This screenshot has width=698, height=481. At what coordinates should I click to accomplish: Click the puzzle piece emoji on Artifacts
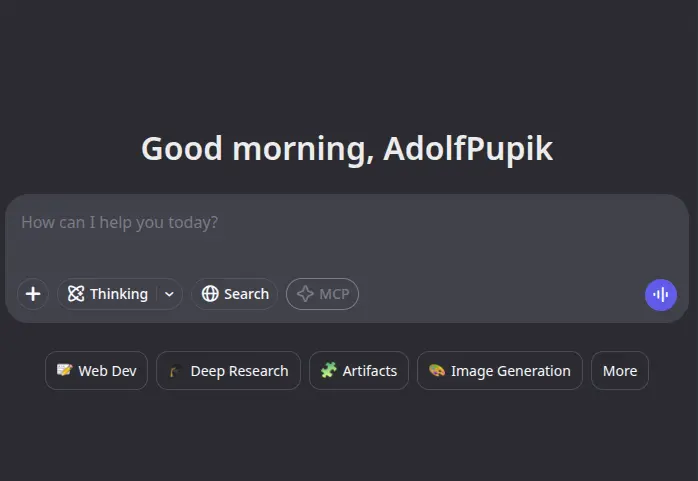tap(329, 370)
